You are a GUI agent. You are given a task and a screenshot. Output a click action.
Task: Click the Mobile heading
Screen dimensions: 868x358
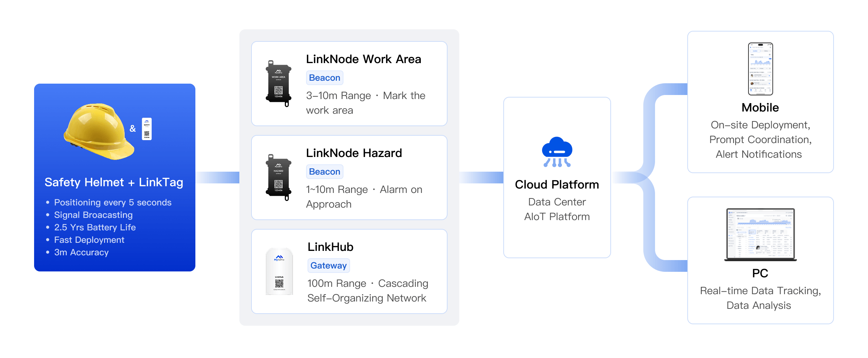pos(760,107)
